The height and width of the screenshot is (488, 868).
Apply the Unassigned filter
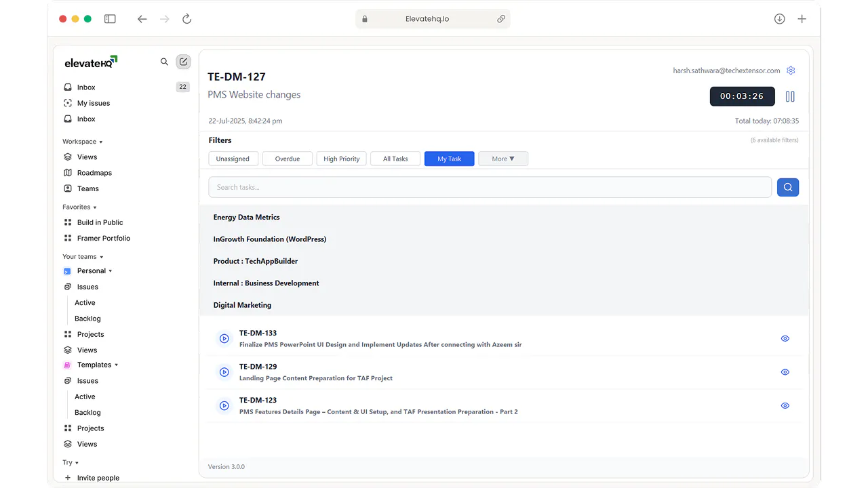click(x=233, y=159)
